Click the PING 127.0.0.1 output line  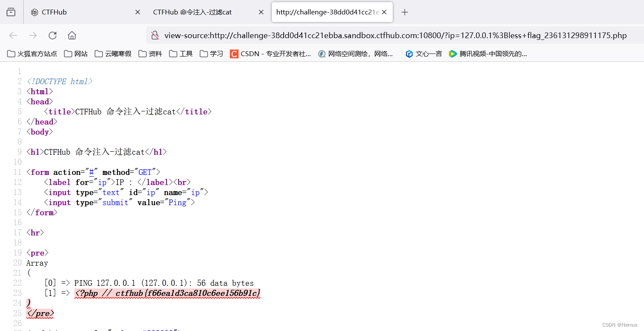[149, 283]
